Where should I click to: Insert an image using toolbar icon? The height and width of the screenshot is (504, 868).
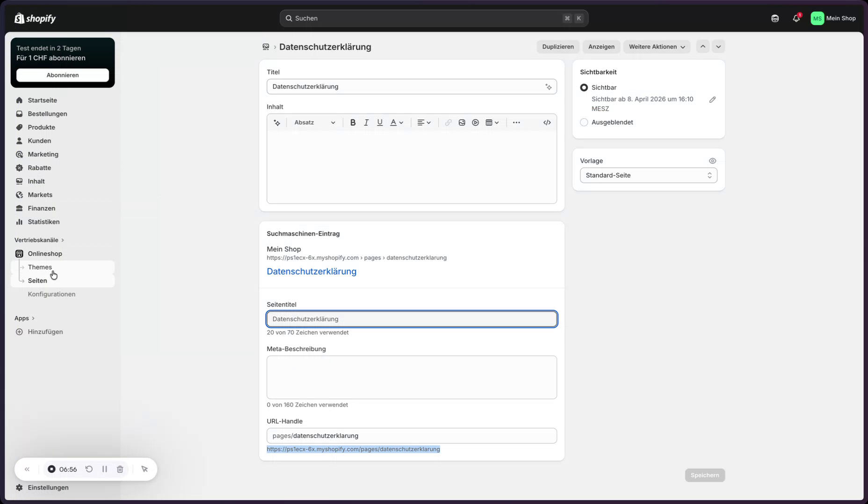coord(462,122)
